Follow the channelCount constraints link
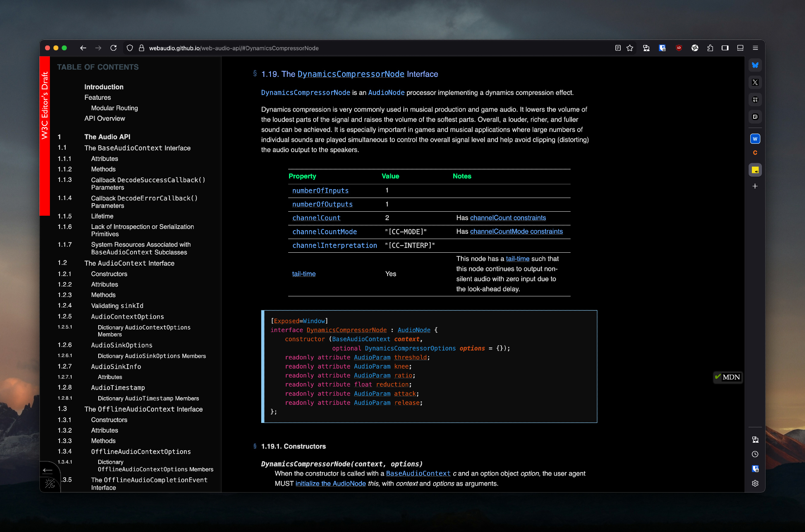805x532 pixels. (x=508, y=218)
